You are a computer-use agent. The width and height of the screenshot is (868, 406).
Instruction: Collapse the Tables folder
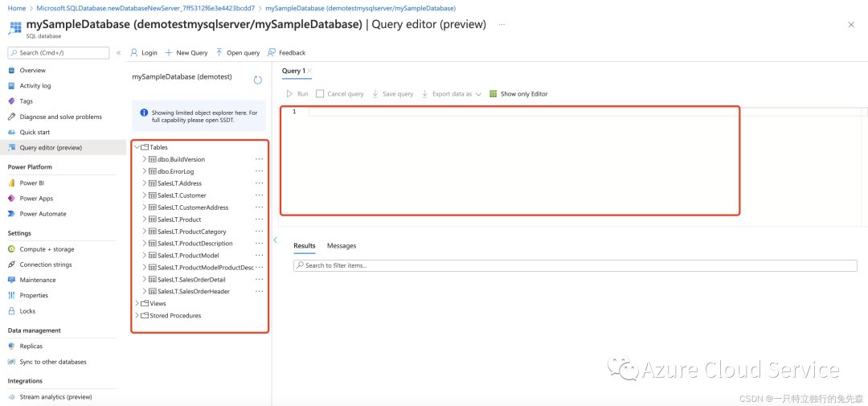coord(137,147)
